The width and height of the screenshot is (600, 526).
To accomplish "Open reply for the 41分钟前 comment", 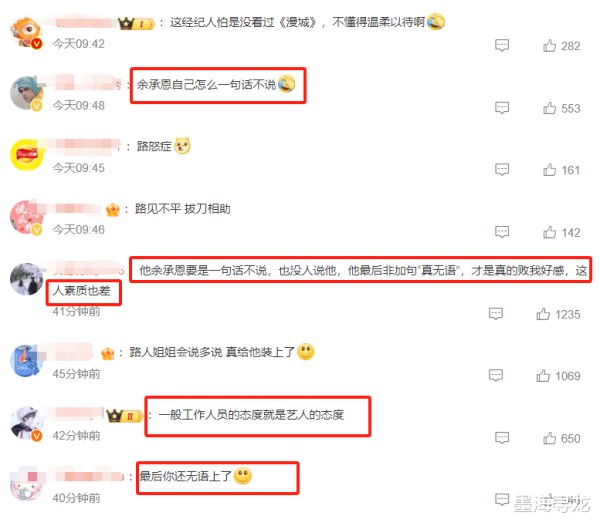I will pos(496,314).
